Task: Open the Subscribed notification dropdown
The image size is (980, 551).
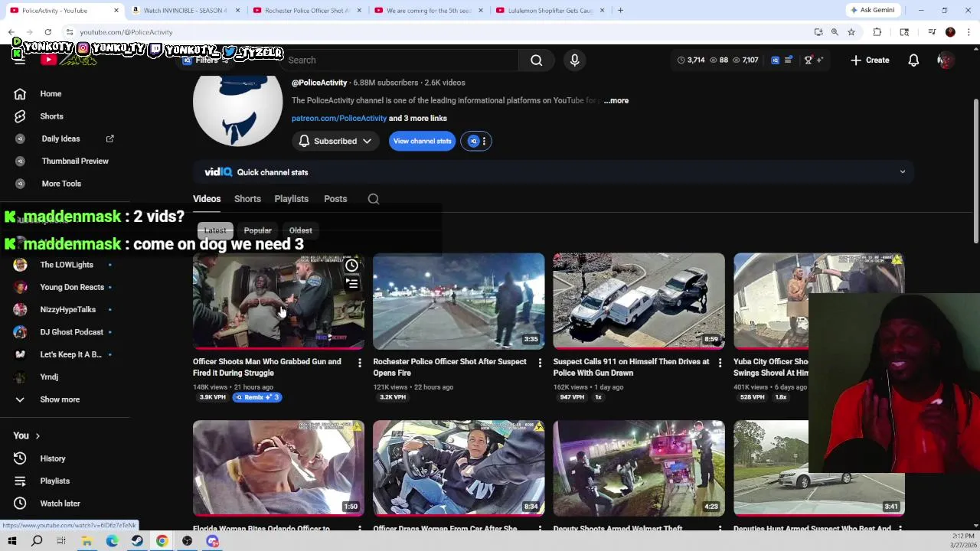Action: [335, 141]
